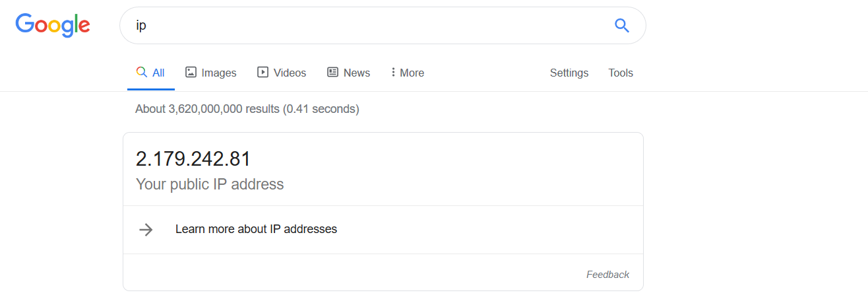The image size is (868, 307).
Task: Go to the News tab
Action: [x=356, y=73]
